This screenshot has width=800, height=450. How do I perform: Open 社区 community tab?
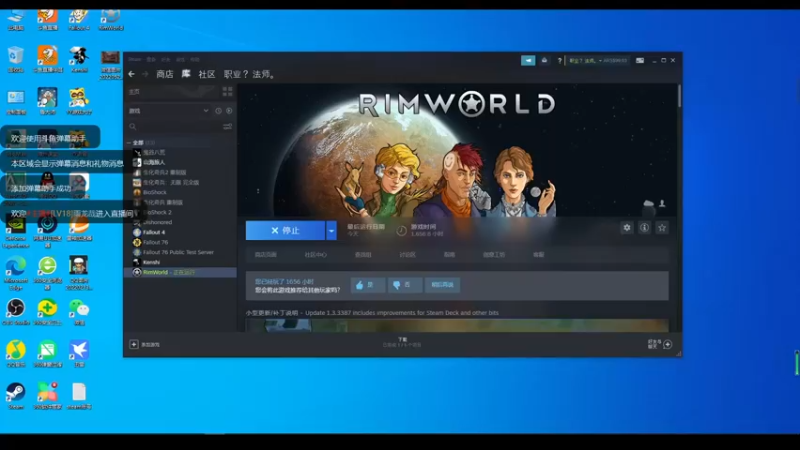pyautogui.click(x=207, y=74)
